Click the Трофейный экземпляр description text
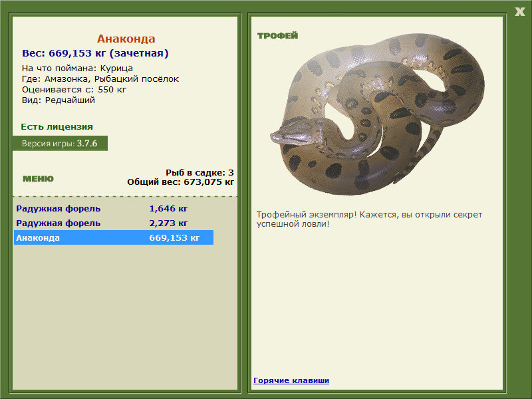The width and height of the screenshot is (532, 399). click(369, 219)
